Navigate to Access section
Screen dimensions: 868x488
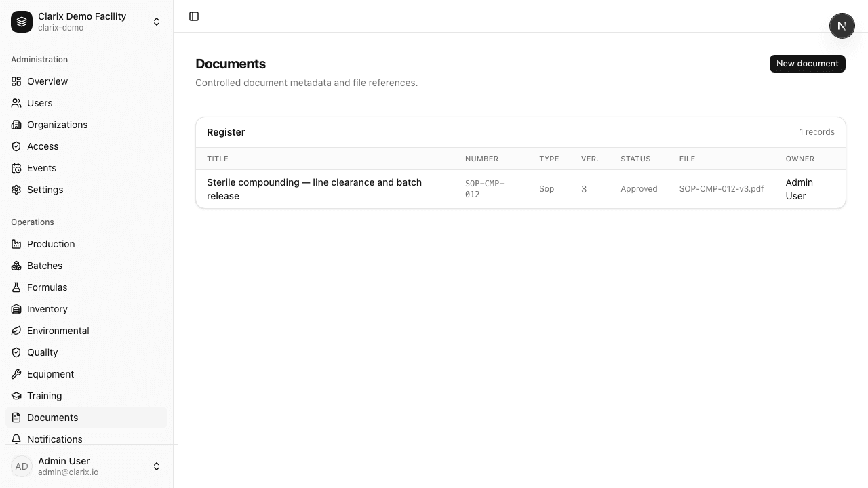(x=86, y=146)
